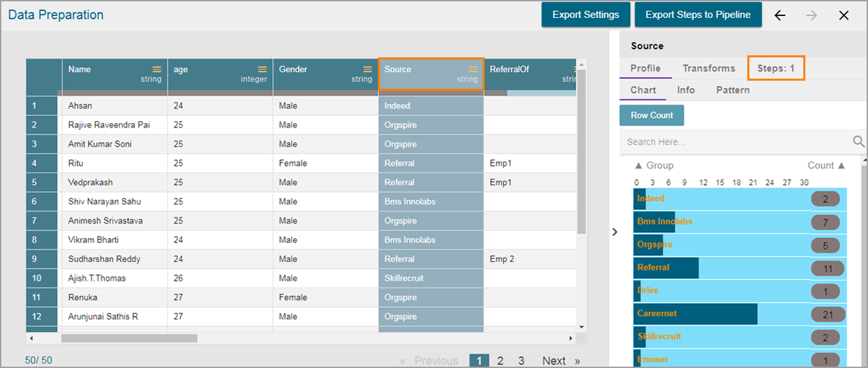Click the count badge 11 for Referral
This screenshot has width=868, height=368.
(x=827, y=268)
